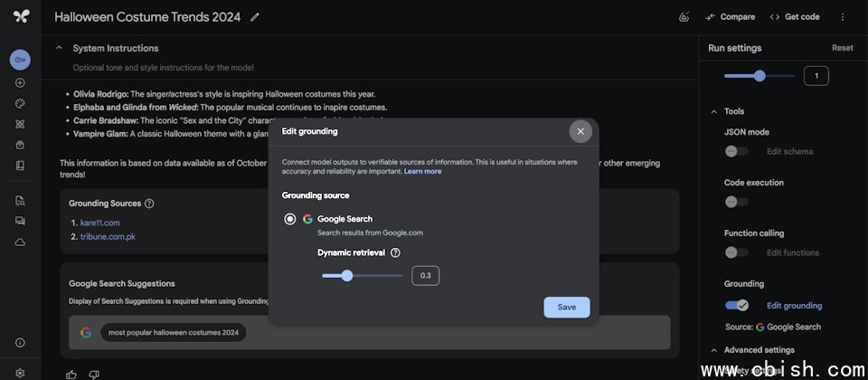Screen dimensions: 868x380
Task: Click the clear chat icon left of Compare
Action: (x=684, y=17)
